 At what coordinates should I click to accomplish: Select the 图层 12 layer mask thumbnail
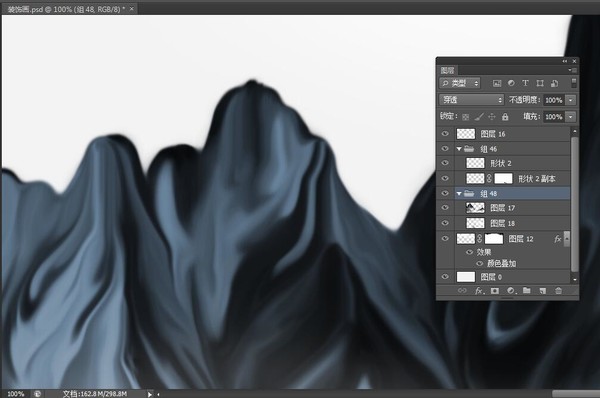[x=494, y=239]
